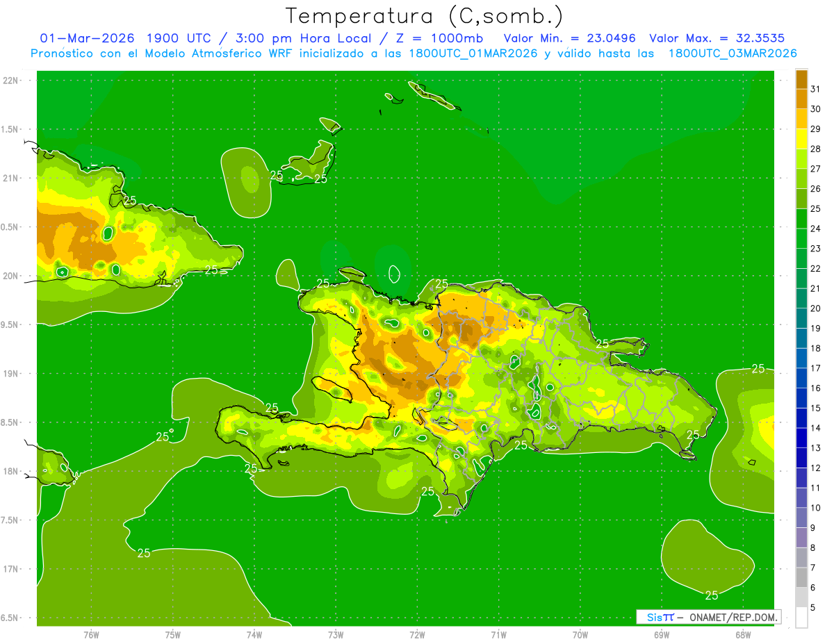Click the white swatch below 5
The image size is (834, 644).
click(801, 618)
